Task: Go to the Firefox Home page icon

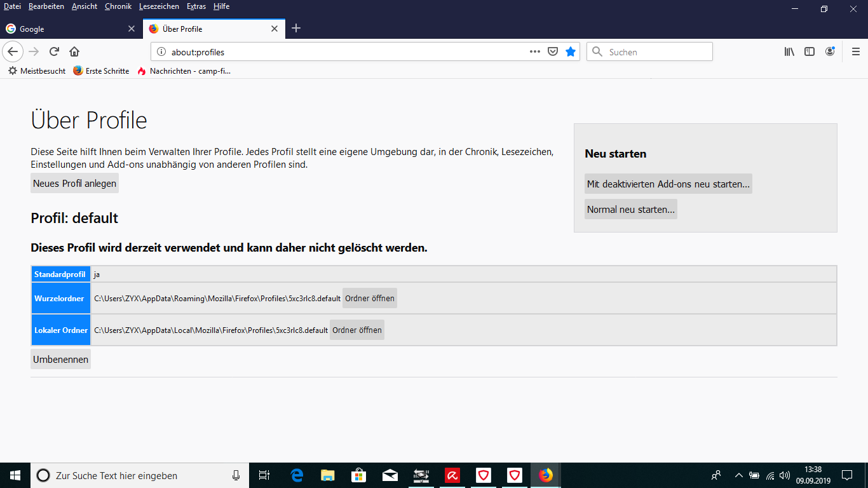Action: coord(74,52)
